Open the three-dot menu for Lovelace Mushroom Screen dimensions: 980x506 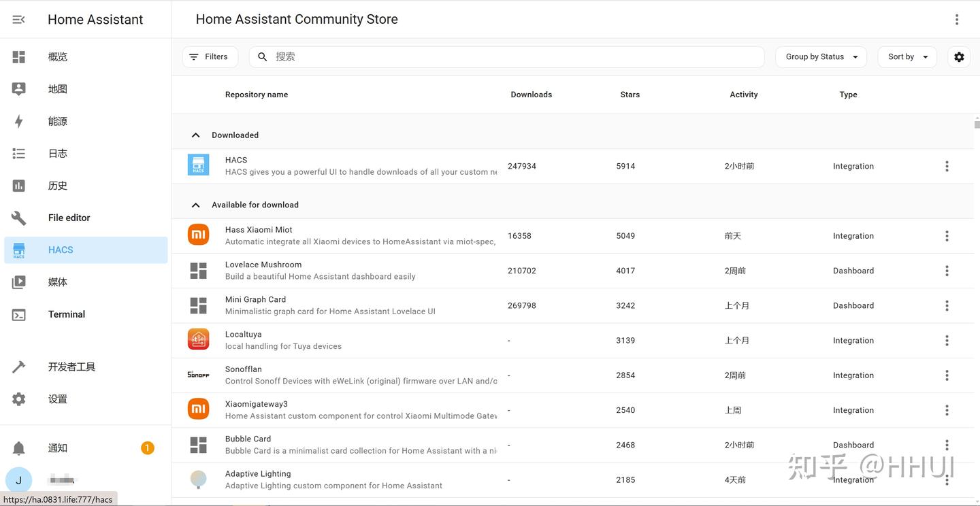[947, 271]
